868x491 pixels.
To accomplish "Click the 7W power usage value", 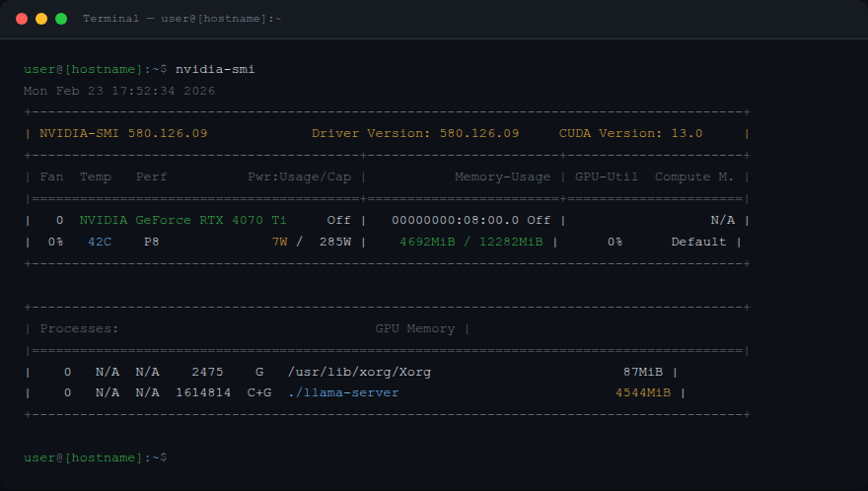I will tap(279, 242).
